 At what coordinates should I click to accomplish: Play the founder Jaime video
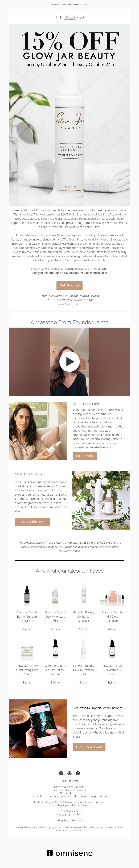pyautogui.click(x=69, y=361)
